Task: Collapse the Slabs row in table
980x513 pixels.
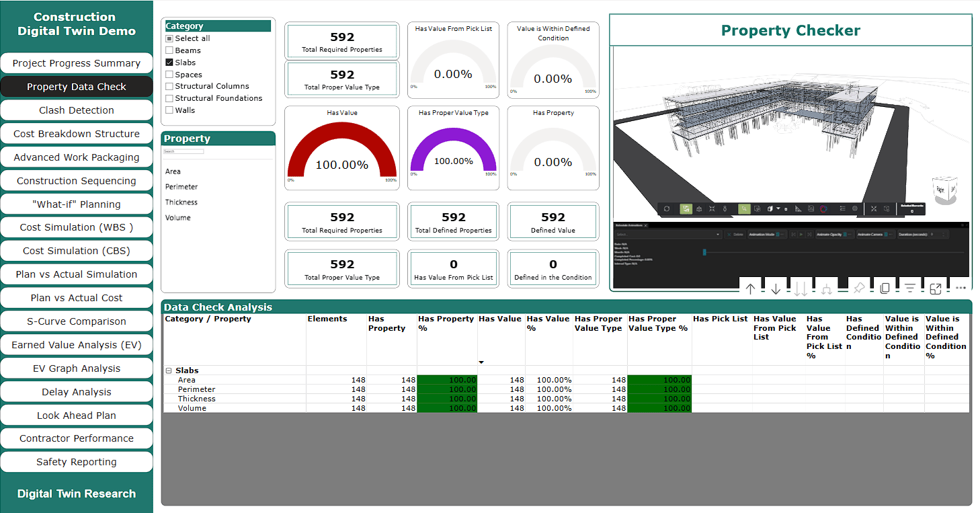Action: (168, 370)
